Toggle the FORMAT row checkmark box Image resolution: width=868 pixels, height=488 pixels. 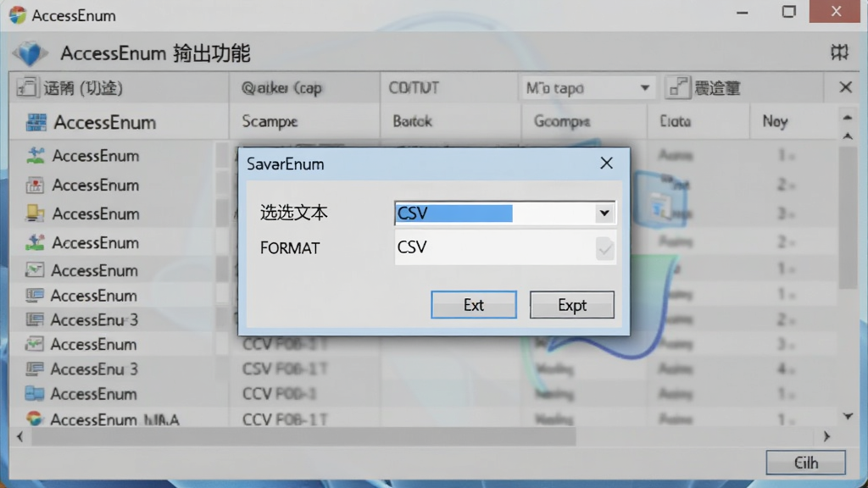coord(604,248)
